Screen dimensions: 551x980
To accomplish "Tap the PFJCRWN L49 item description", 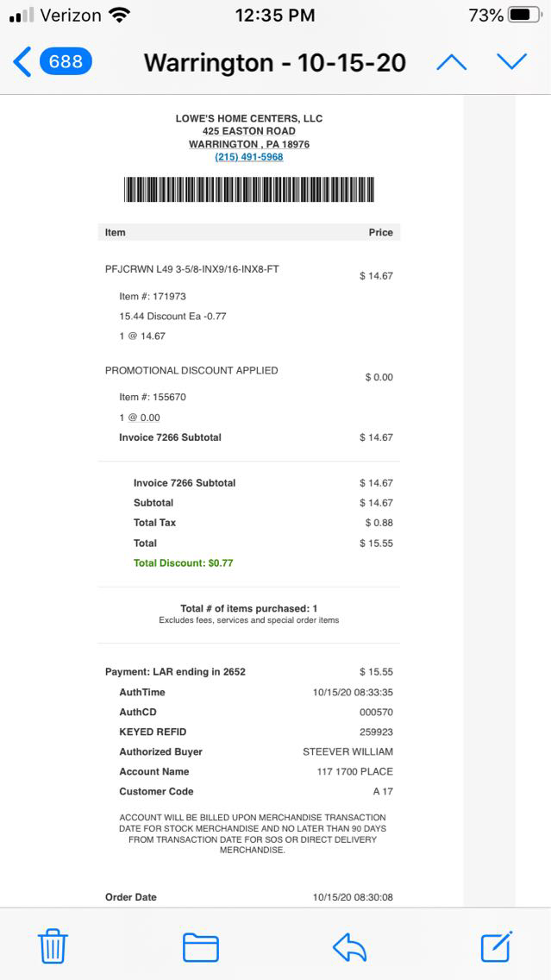I will pos(192,269).
